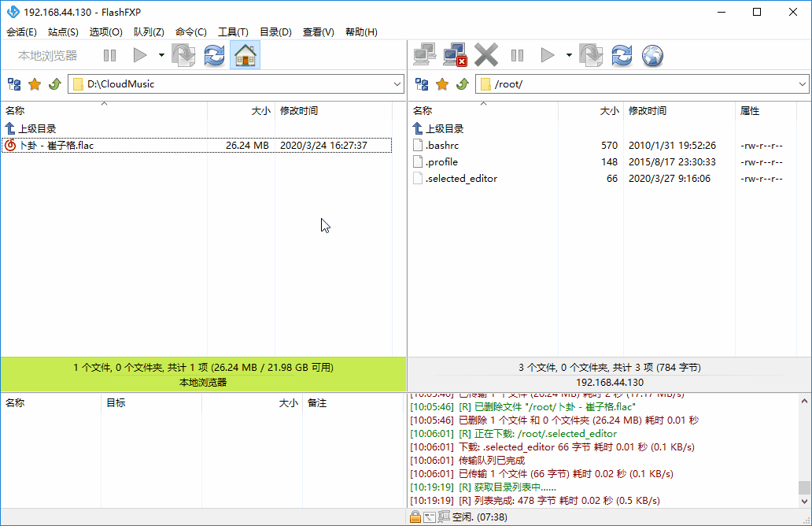
Task: Open the 查看(V) menu
Action: [x=319, y=32]
